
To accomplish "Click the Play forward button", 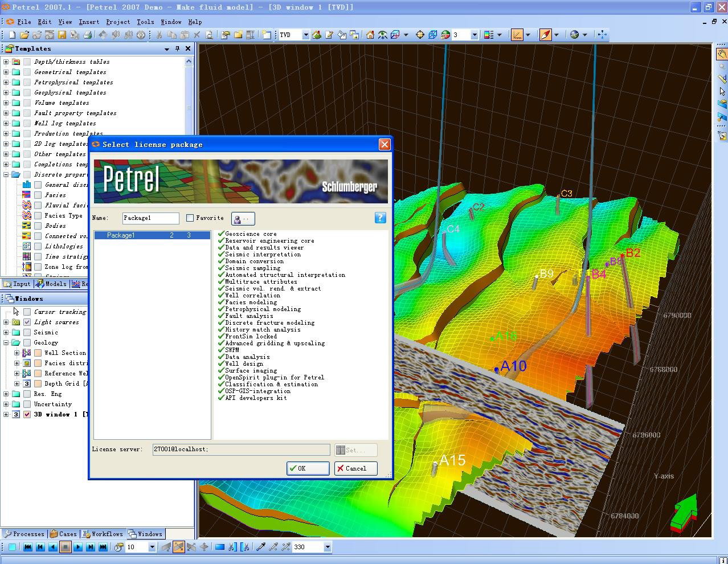I will [78, 547].
